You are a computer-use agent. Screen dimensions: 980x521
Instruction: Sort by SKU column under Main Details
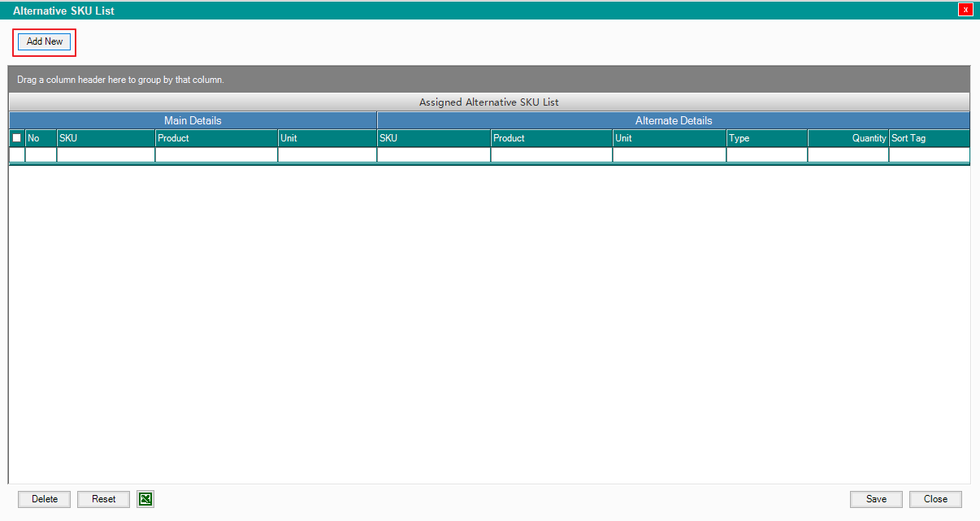tap(106, 138)
